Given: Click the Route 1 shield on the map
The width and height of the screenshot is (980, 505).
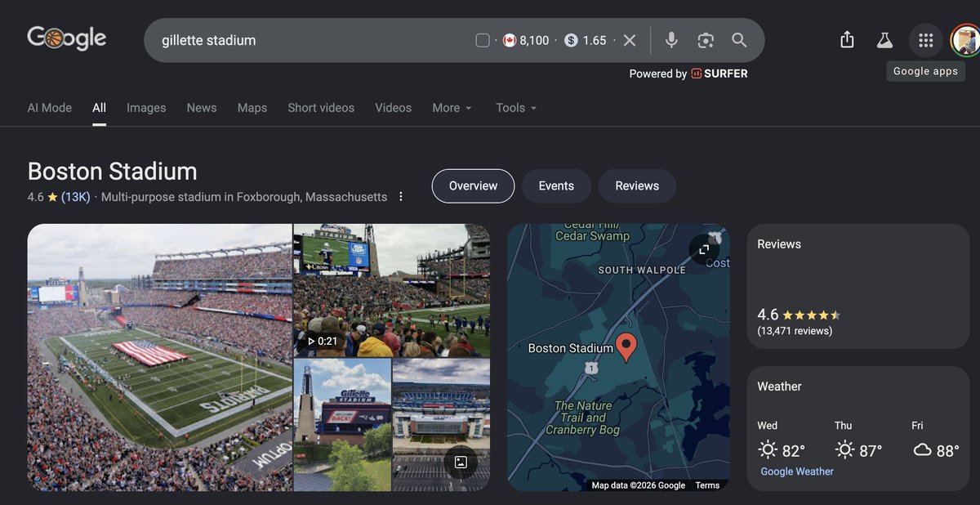Looking at the screenshot, I should click(590, 369).
